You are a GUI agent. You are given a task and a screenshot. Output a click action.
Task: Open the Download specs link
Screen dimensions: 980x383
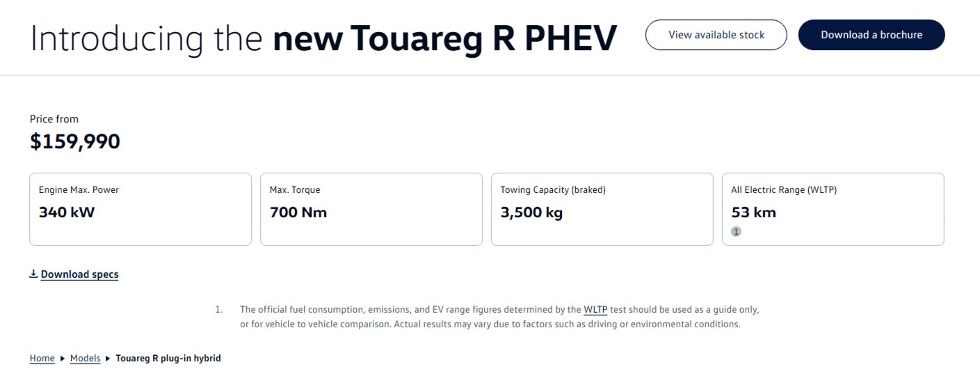(79, 274)
